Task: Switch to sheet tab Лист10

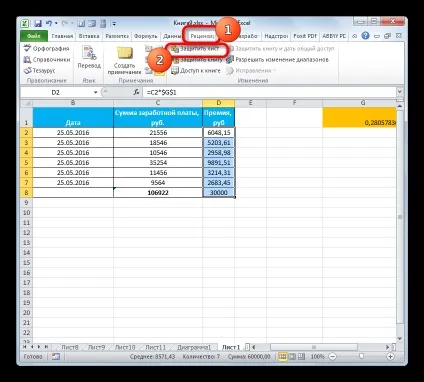Action: coord(125,347)
